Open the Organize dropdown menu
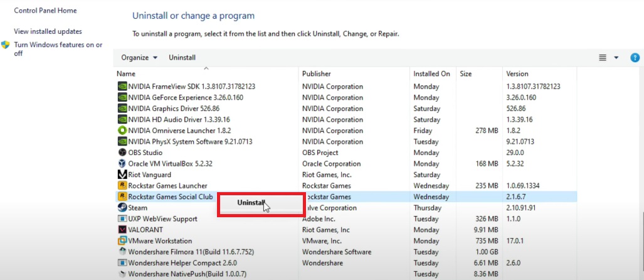Screen dimensions: 644x280 coord(139,58)
